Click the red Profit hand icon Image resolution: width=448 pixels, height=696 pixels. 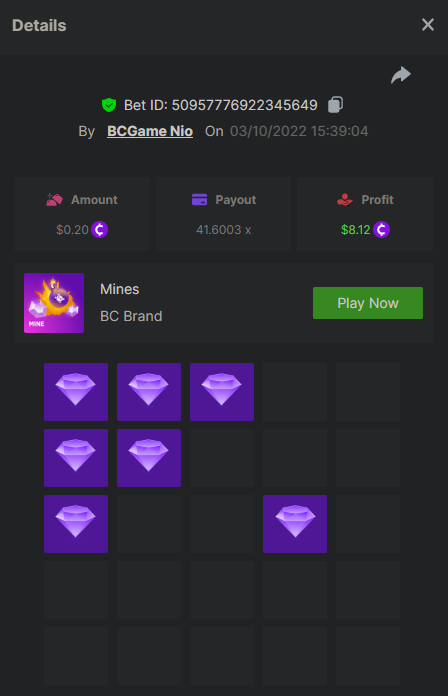pos(345,200)
